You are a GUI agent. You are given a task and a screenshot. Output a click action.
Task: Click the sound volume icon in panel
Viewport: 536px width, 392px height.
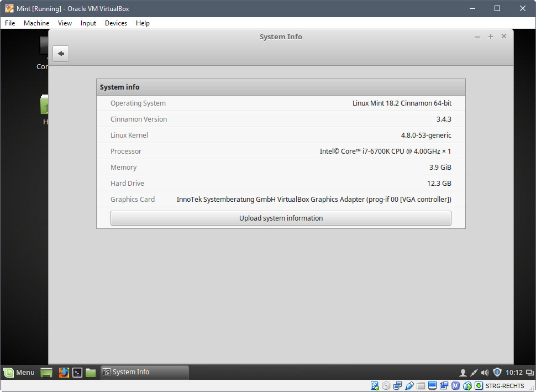tap(485, 373)
